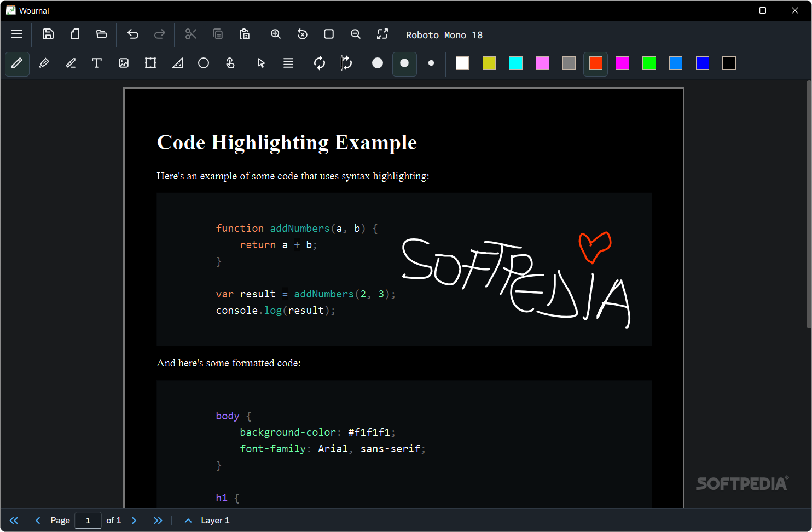
Task: Reset zoom with the magnifier arrow icon
Action: click(303, 34)
